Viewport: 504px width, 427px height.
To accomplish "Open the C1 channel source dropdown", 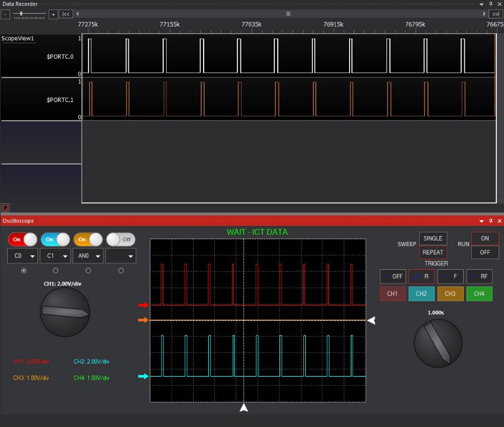I will tap(55, 256).
